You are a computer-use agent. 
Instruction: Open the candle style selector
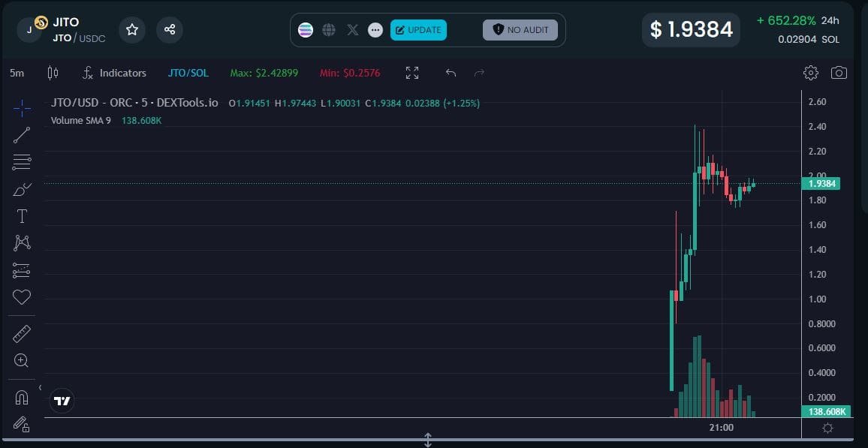[53, 72]
